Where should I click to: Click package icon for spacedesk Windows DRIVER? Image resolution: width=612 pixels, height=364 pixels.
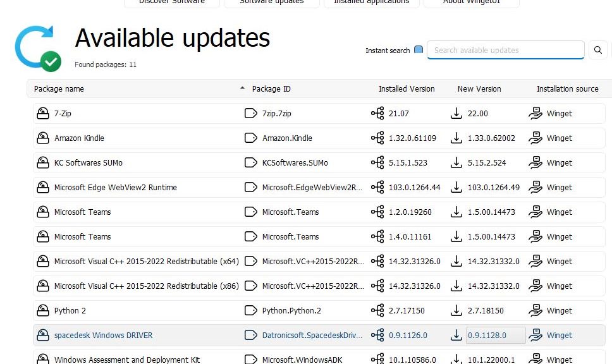coord(43,335)
